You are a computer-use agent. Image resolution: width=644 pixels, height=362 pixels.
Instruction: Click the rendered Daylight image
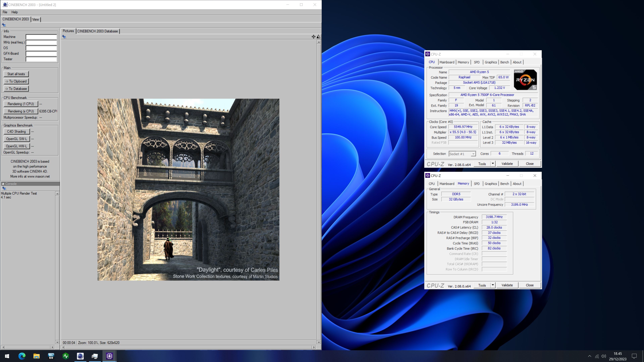pyautogui.click(x=188, y=189)
